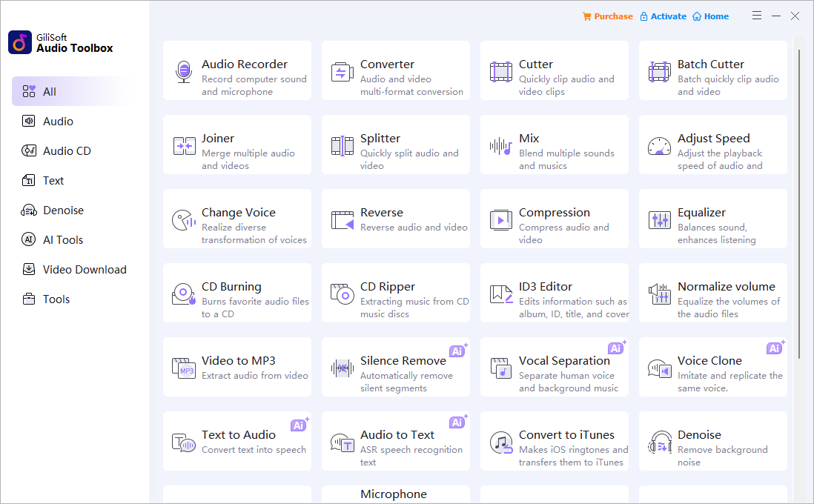814x504 pixels.
Task: Click the ID3 Editor icon
Action: (x=501, y=294)
